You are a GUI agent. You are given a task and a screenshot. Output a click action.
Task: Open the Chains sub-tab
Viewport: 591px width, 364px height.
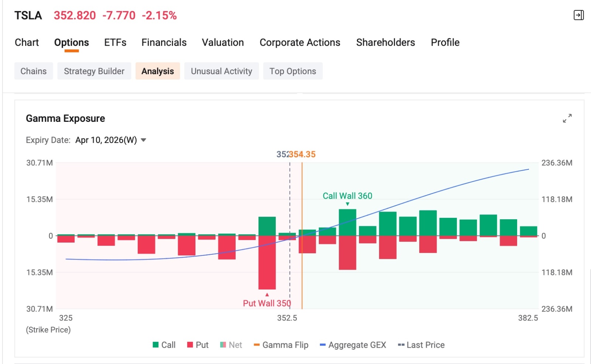tap(34, 71)
